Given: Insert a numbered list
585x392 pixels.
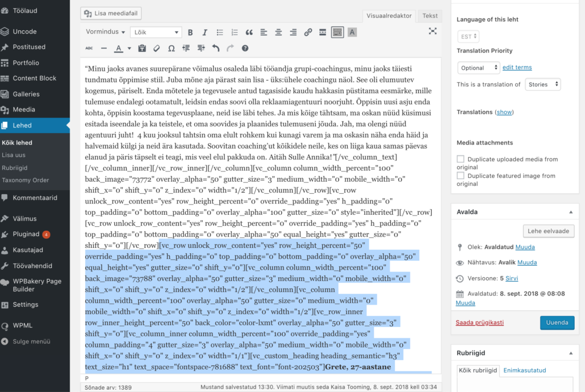Looking at the screenshot, I should [x=234, y=33].
